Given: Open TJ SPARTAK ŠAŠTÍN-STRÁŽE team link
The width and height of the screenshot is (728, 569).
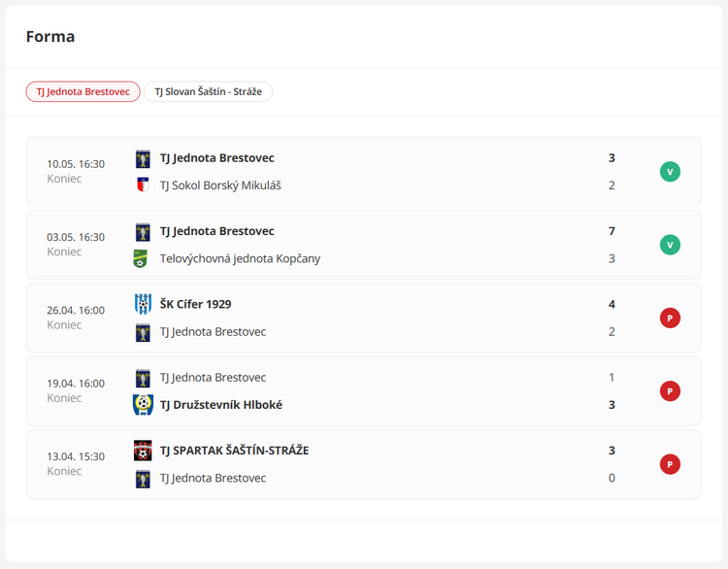Looking at the screenshot, I should [x=235, y=451].
